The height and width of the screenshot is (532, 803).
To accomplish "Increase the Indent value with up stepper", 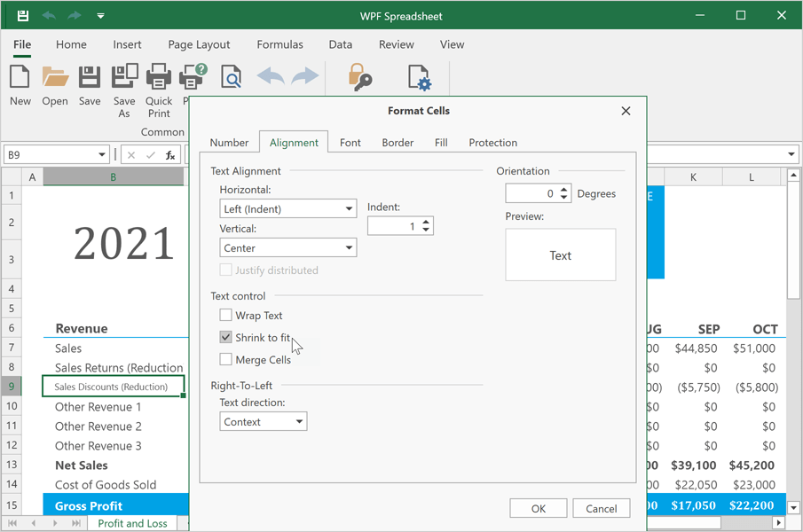I will pos(428,221).
